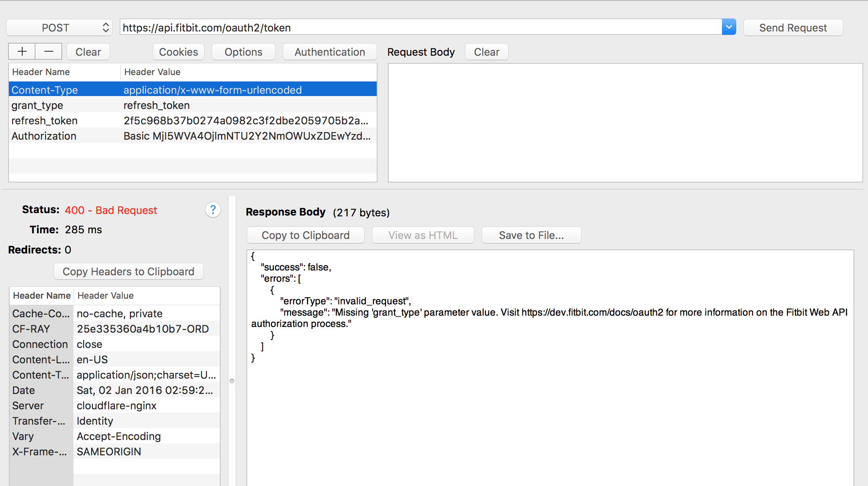868x486 pixels.
Task: Select the grant_type header row
Action: pyautogui.click(x=192, y=105)
